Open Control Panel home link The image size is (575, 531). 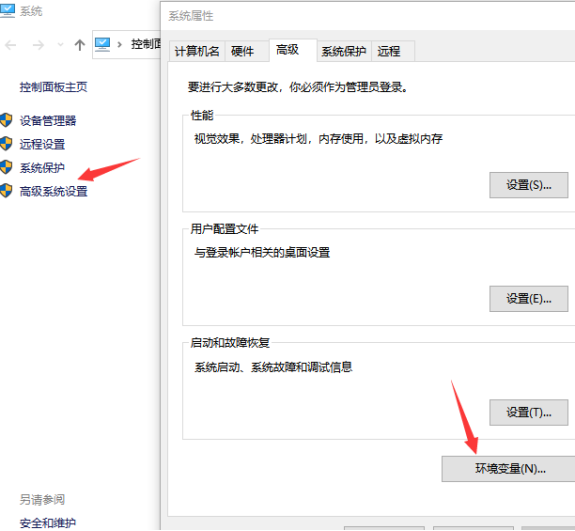[53, 87]
